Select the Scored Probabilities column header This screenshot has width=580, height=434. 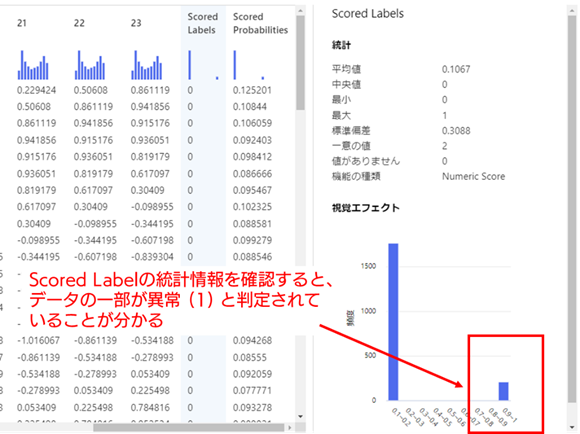tap(260, 23)
